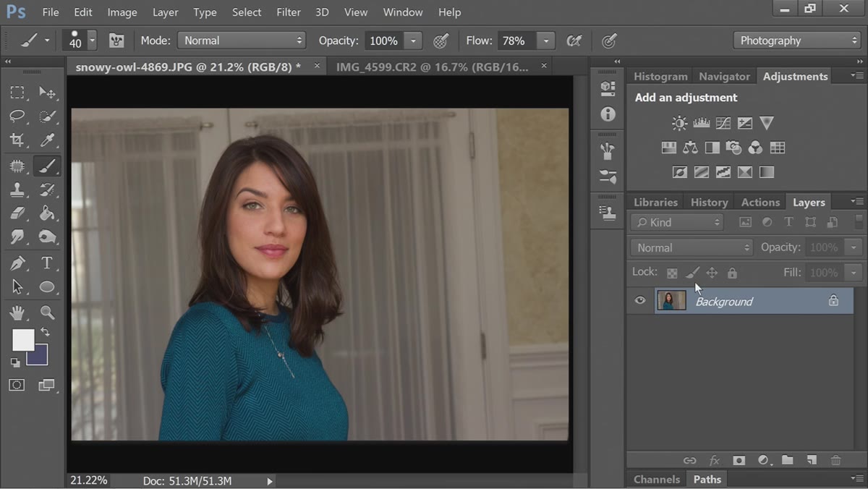
Task: Click the foreground color swatch
Action: click(23, 340)
